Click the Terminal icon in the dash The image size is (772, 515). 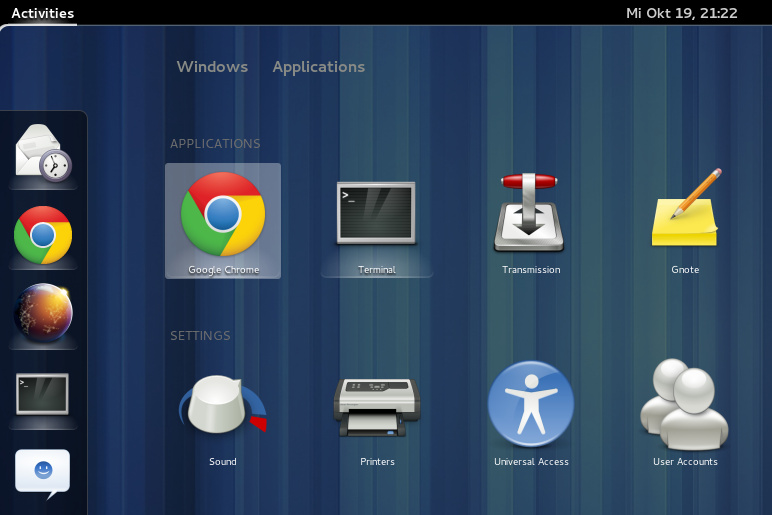pyautogui.click(x=42, y=394)
